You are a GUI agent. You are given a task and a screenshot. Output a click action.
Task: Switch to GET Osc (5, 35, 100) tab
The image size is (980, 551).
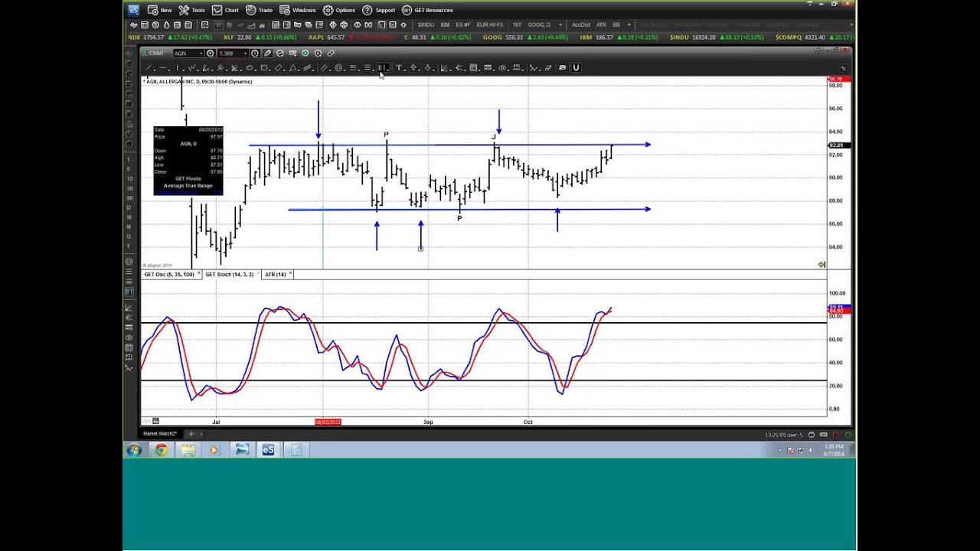click(x=168, y=274)
